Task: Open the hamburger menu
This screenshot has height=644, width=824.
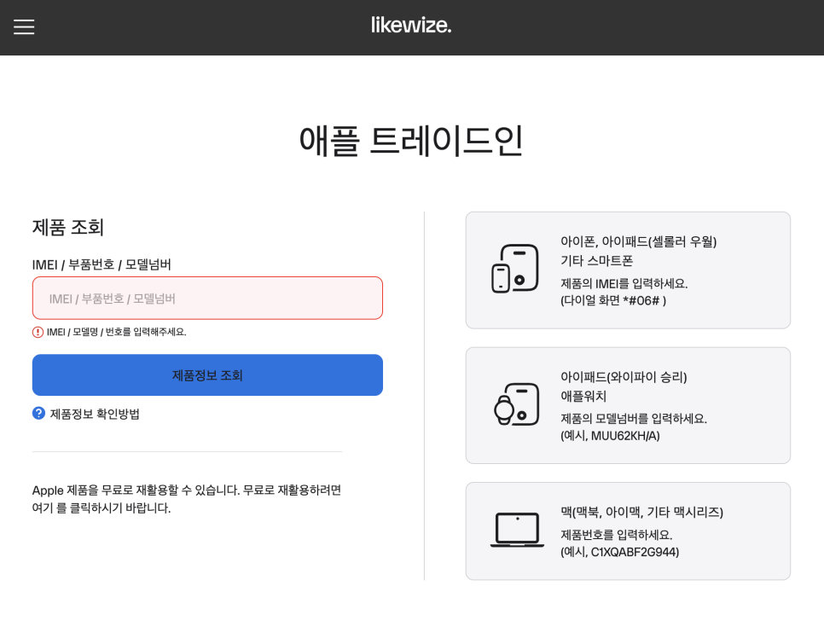Action: tap(24, 26)
